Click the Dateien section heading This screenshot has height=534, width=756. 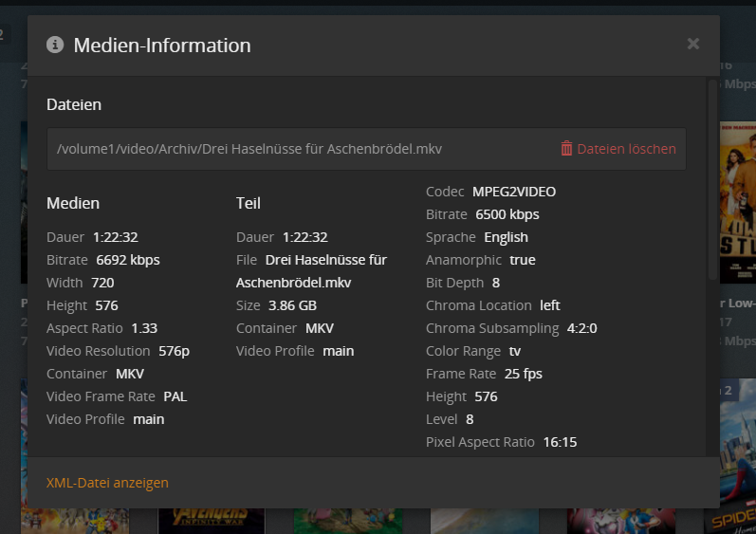pos(74,104)
